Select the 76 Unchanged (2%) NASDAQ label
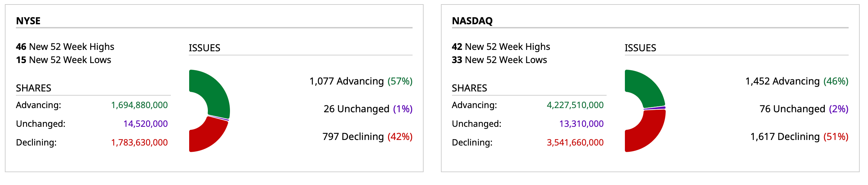 coord(804,109)
